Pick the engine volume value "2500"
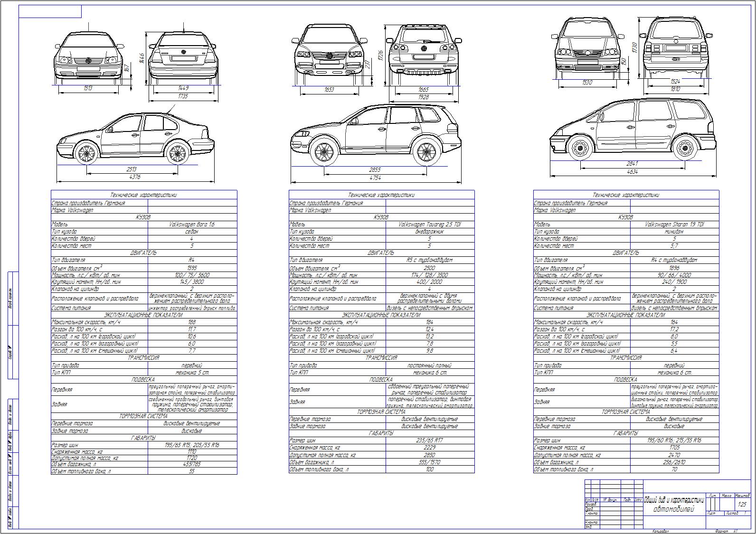 [x=430, y=268]
